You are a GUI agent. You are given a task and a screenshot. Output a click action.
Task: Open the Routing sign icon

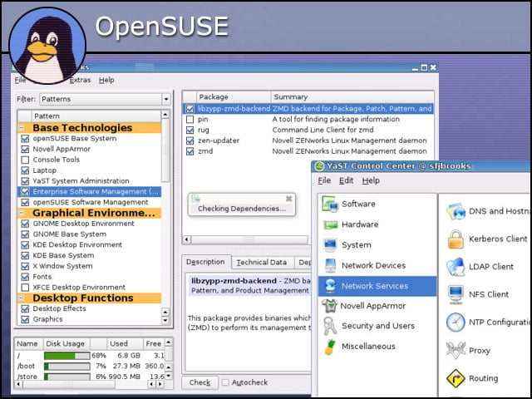456,378
